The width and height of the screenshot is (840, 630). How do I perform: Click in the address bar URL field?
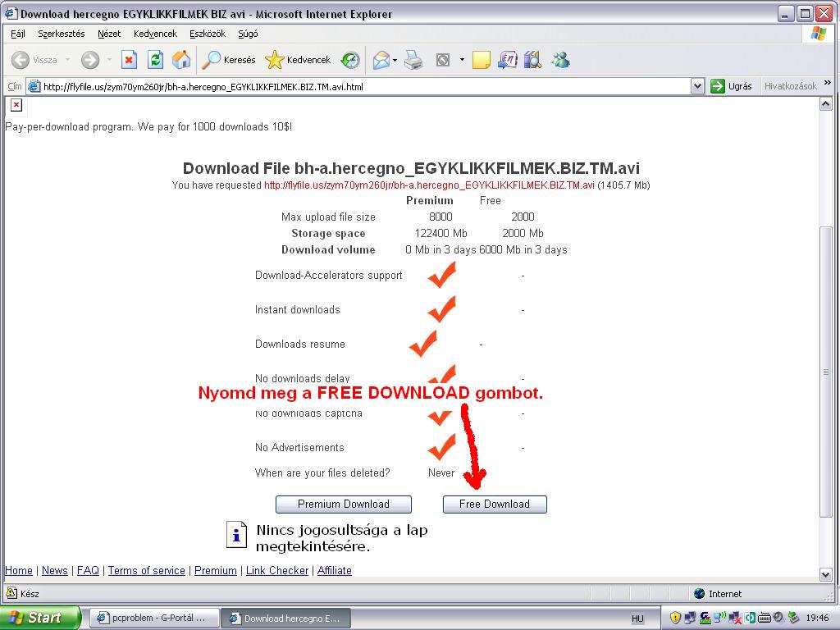361,86
